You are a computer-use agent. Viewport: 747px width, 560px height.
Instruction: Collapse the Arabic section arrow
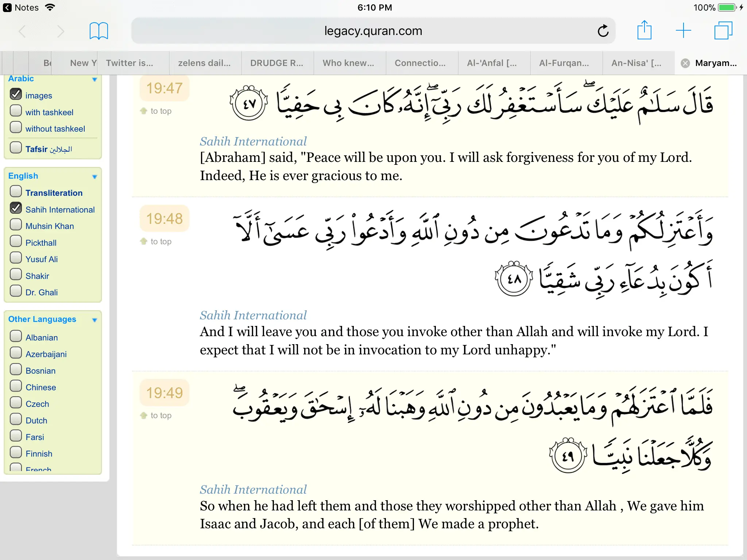click(94, 79)
